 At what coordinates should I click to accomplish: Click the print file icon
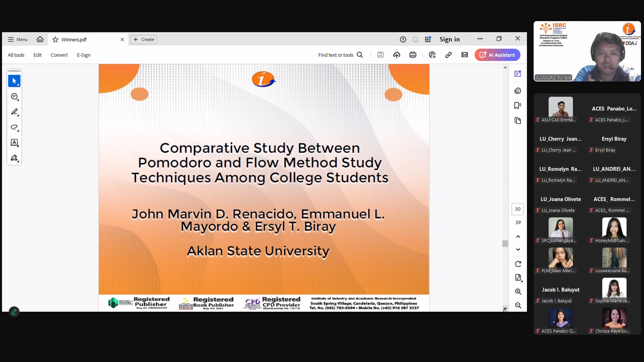pos(413,55)
